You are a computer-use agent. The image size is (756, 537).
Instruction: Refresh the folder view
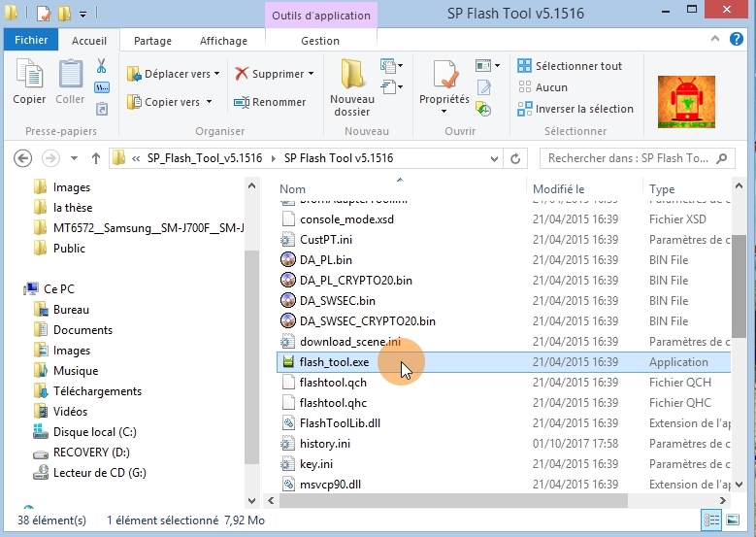coord(515,158)
